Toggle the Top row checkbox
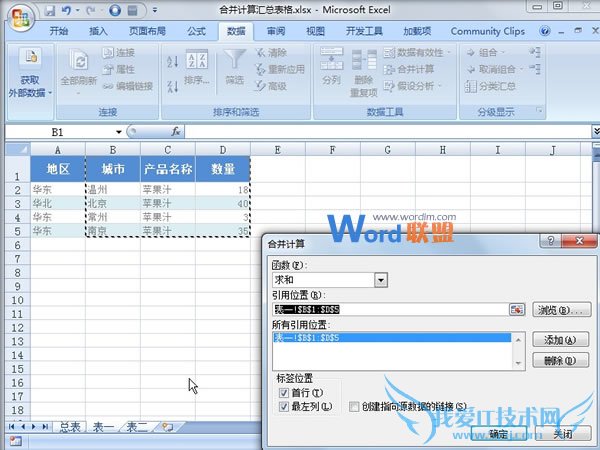 [x=284, y=393]
